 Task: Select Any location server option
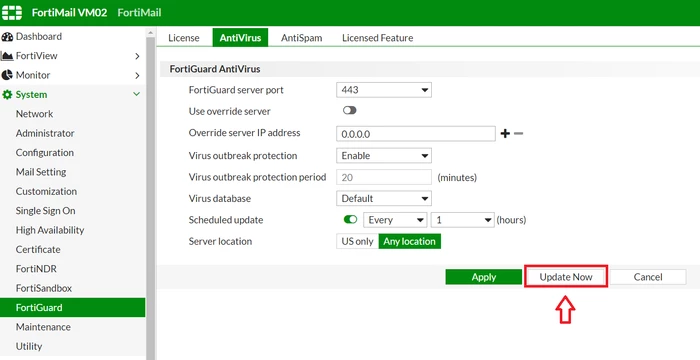point(409,241)
